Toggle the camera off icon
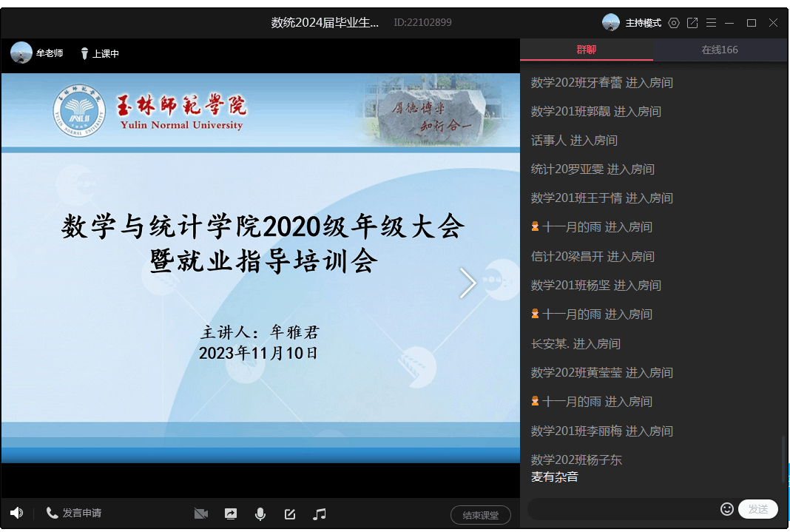The width and height of the screenshot is (790, 532). 200,514
